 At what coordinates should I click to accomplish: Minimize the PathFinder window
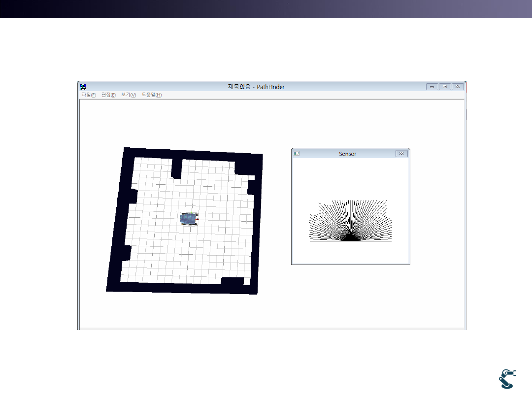(432, 87)
